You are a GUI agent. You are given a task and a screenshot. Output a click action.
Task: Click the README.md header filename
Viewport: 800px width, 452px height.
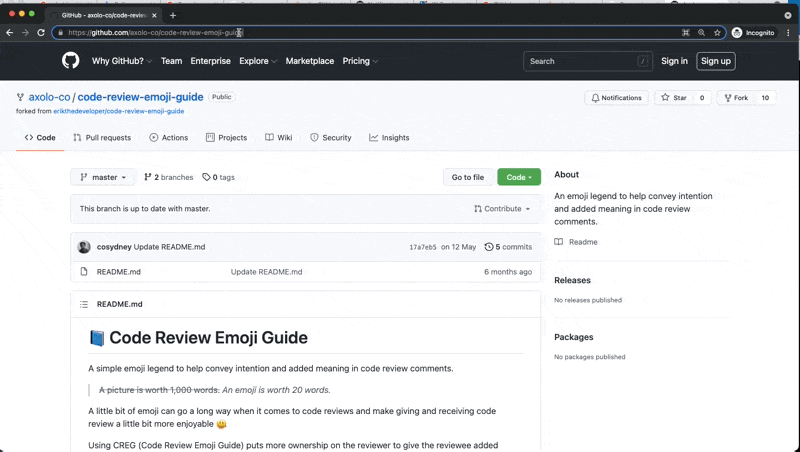pos(120,304)
